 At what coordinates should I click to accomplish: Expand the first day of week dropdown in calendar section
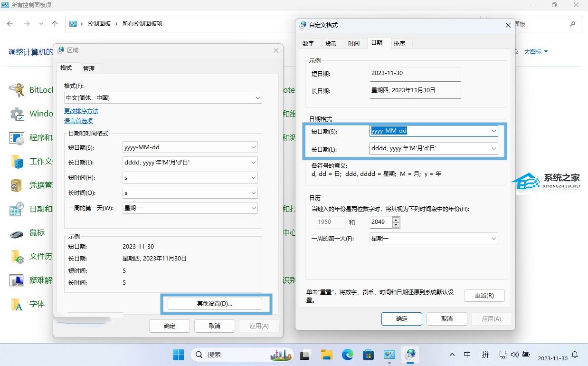[493, 238]
